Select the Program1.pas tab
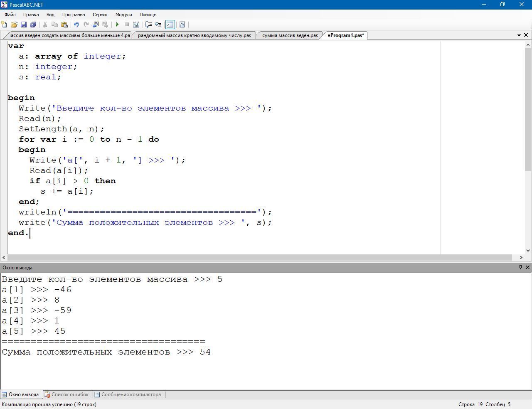532x409 pixels. pyautogui.click(x=345, y=35)
